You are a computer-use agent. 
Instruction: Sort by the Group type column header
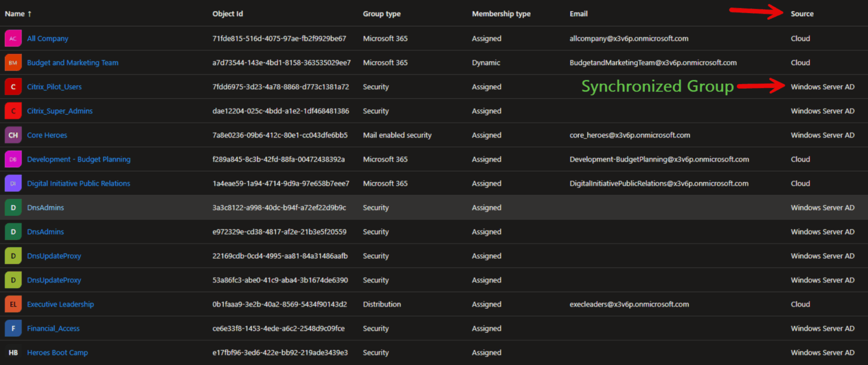click(381, 14)
